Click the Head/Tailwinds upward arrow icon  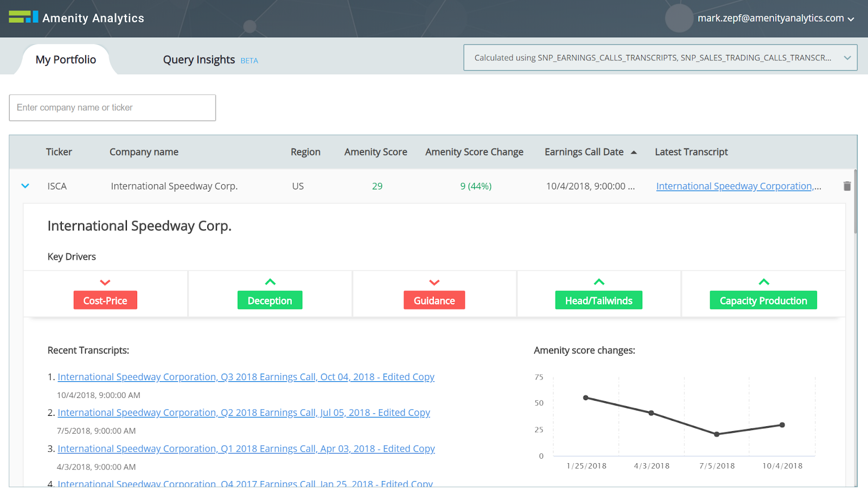599,282
